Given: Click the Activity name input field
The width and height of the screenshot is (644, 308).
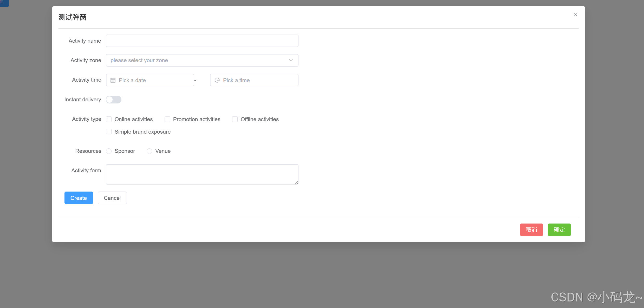Looking at the screenshot, I should click(x=202, y=41).
